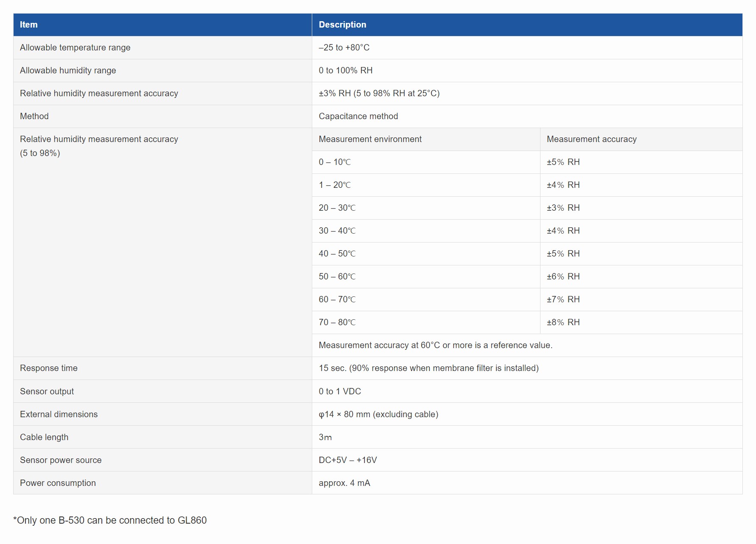This screenshot has width=756, height=544.
Task: Select the "External dimensions" label
Action: tap(59, 414)
